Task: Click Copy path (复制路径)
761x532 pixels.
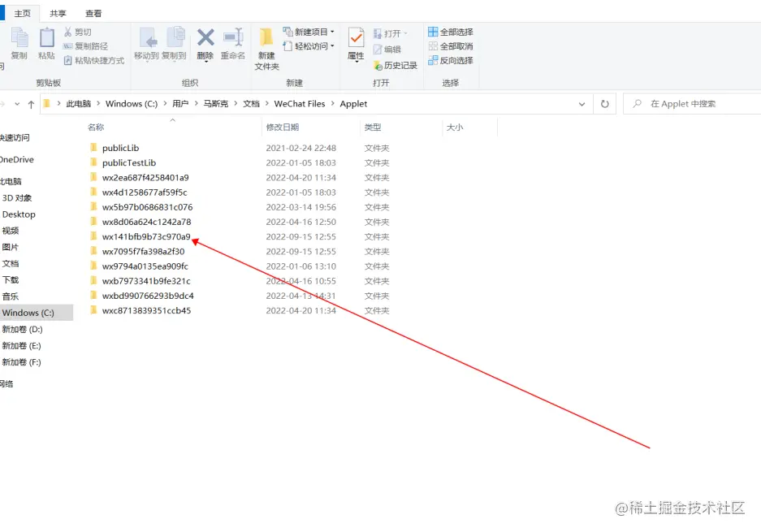Action: point(85,46)
